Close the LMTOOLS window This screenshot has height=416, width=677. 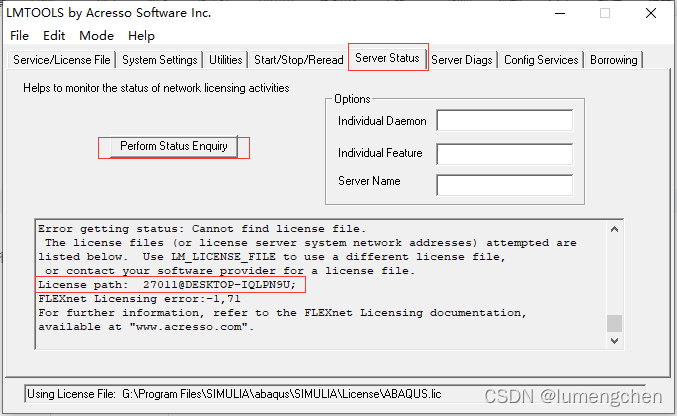click(x=650, y=13)
